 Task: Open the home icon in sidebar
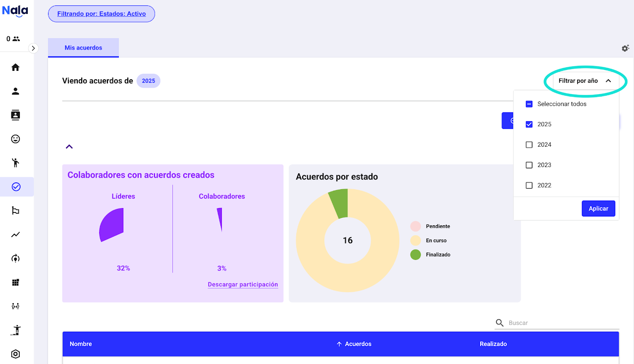[x=15, y=67]
